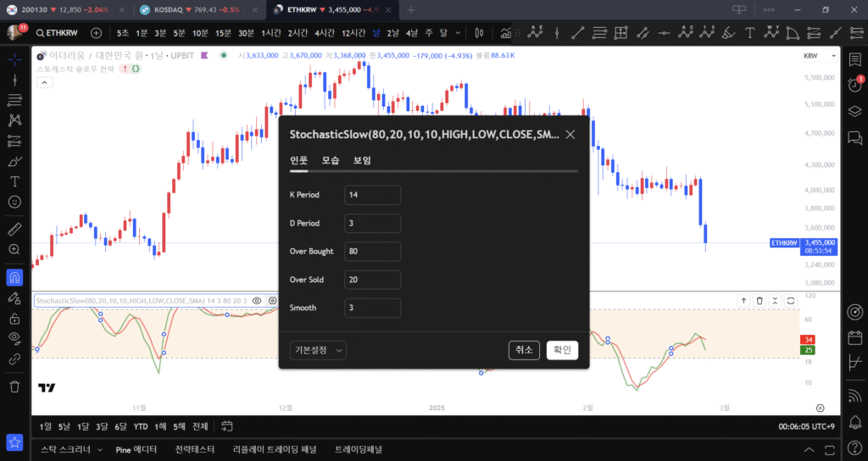This screenshot has height=461, width=868.
Task: Select the crosshair cursor tool
Action: (15, 58)
